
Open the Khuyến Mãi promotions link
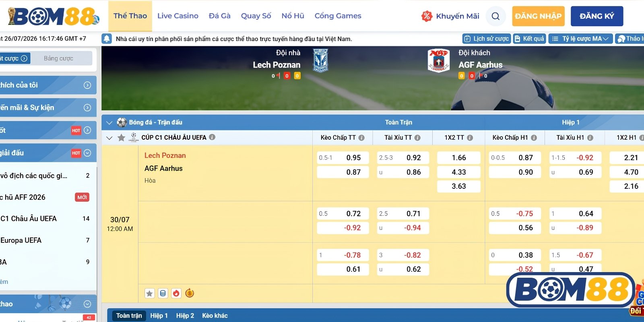(458, 16)
